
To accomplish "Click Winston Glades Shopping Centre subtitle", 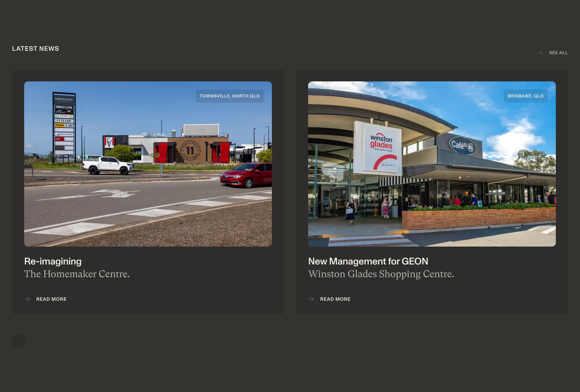I will coord(381,274).
